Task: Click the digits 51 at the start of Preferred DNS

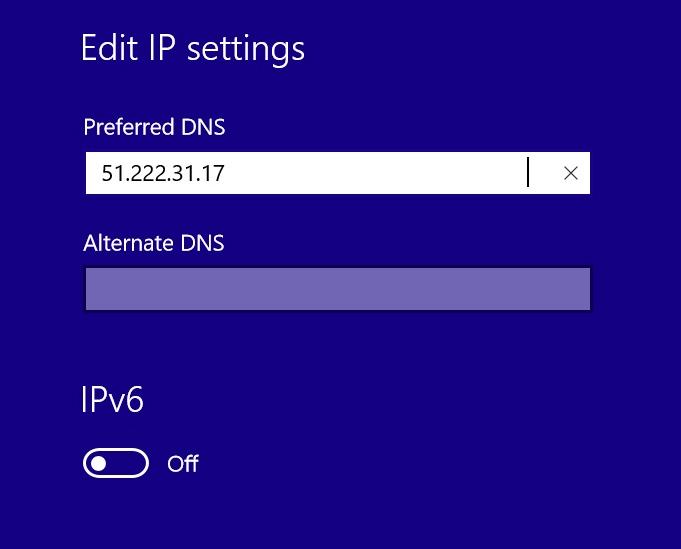Action: click(x=110, y=173)
